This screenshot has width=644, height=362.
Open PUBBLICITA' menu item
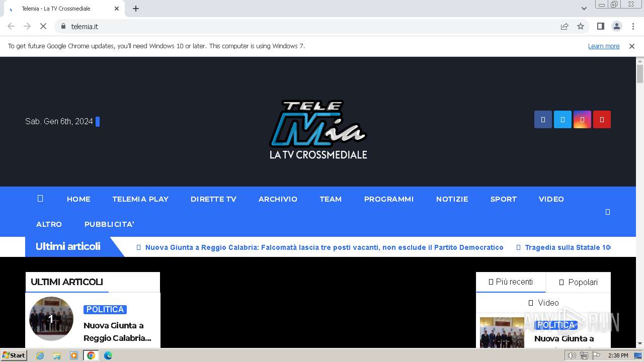point(109,224)
